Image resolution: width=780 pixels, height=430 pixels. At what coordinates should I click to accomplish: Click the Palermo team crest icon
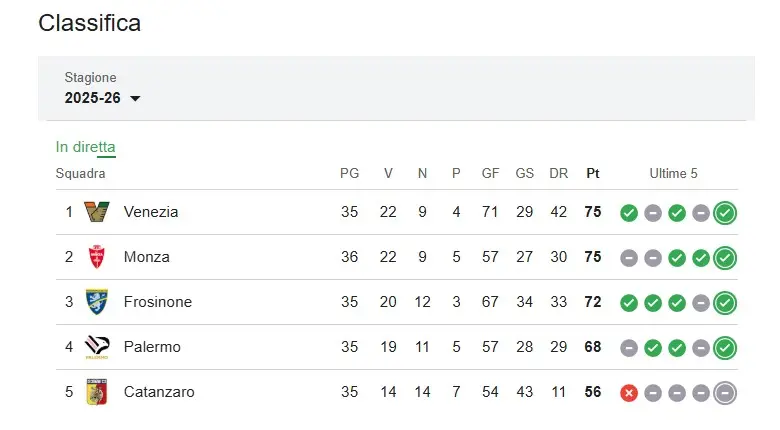(x=96, y=347)
